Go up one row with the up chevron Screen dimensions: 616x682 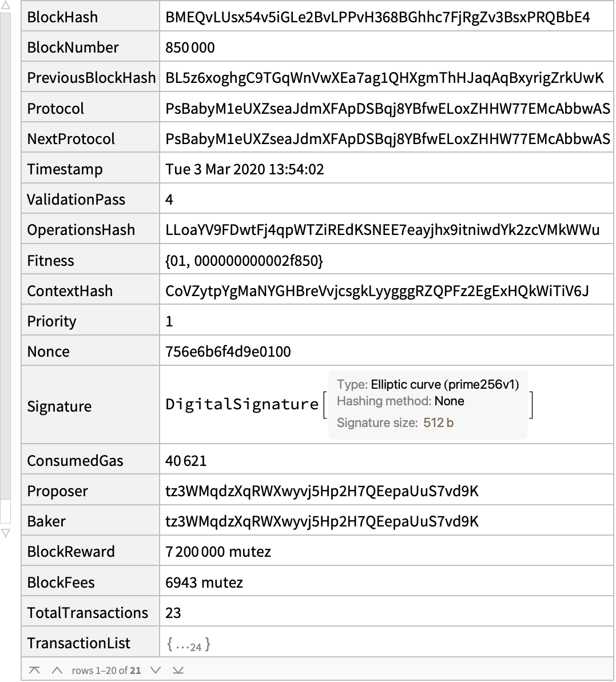point(57,670)
